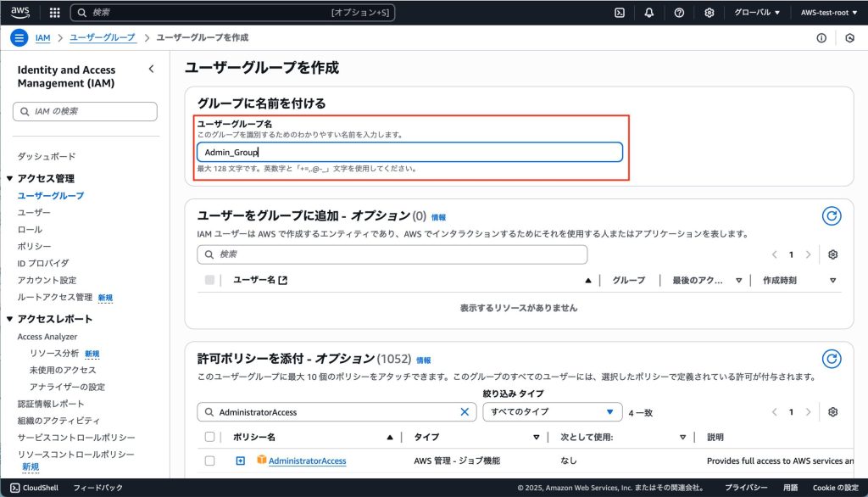Toggle the blue hamburger navigation menu
The height and width of the screenshot is (497, 868).
19,37
